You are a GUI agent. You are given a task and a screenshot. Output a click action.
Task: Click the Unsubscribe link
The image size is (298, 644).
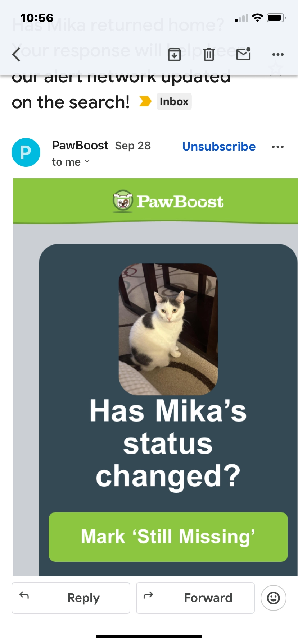(219, 147)
